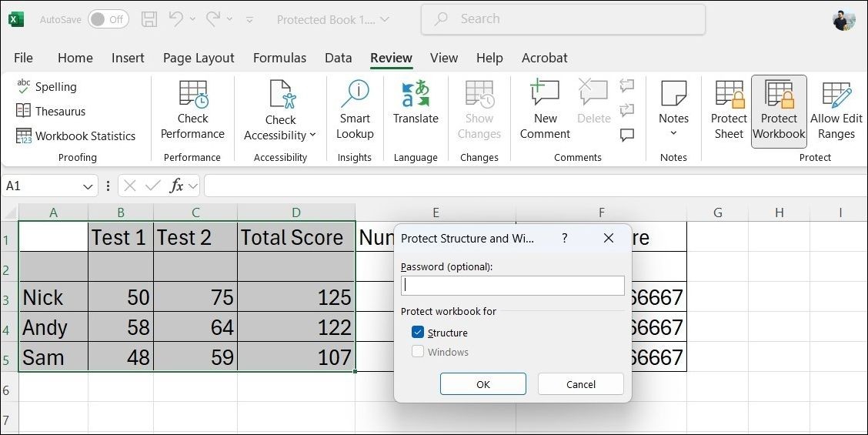Show Workbook Statistics
The height and width of the screenshot is (435, 868).
[76, 136]
